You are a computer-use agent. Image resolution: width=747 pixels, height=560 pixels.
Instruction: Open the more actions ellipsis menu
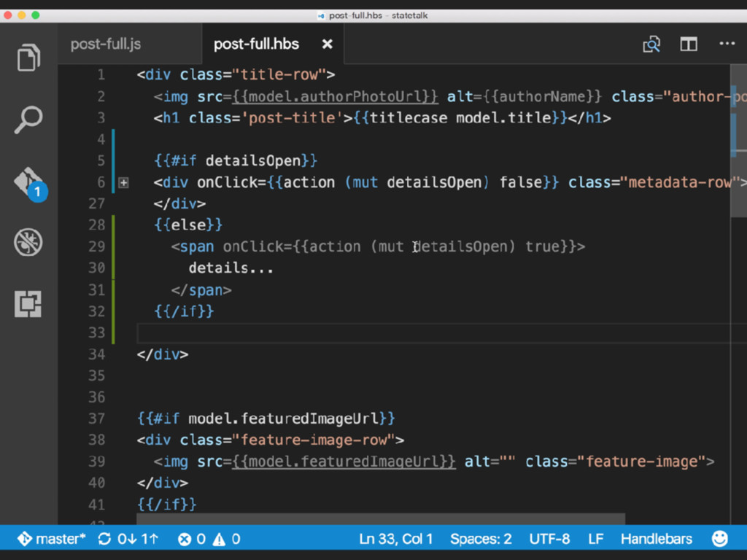click(727, 43)
